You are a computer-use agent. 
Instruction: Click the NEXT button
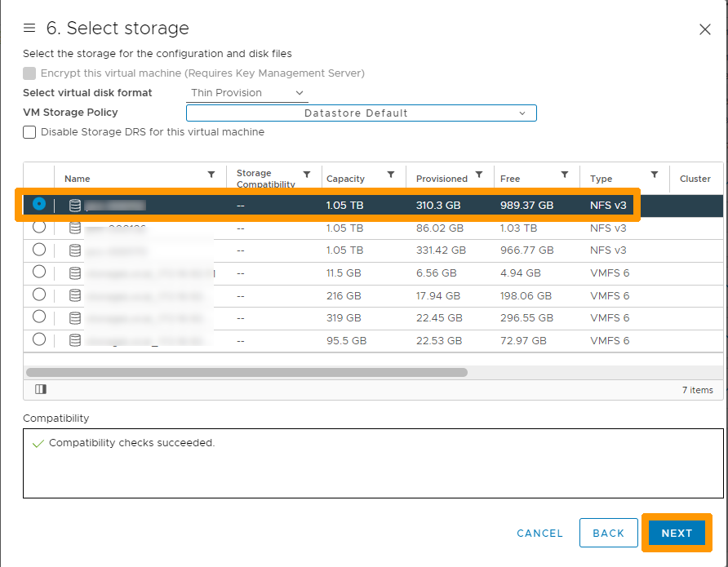pos(677,533)
